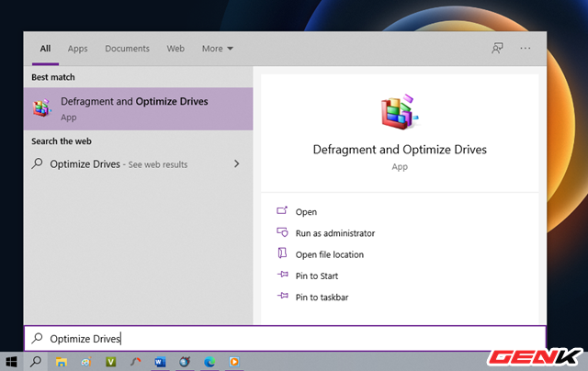
Task: Click the Windows Start button
Action: click(11, 361)
